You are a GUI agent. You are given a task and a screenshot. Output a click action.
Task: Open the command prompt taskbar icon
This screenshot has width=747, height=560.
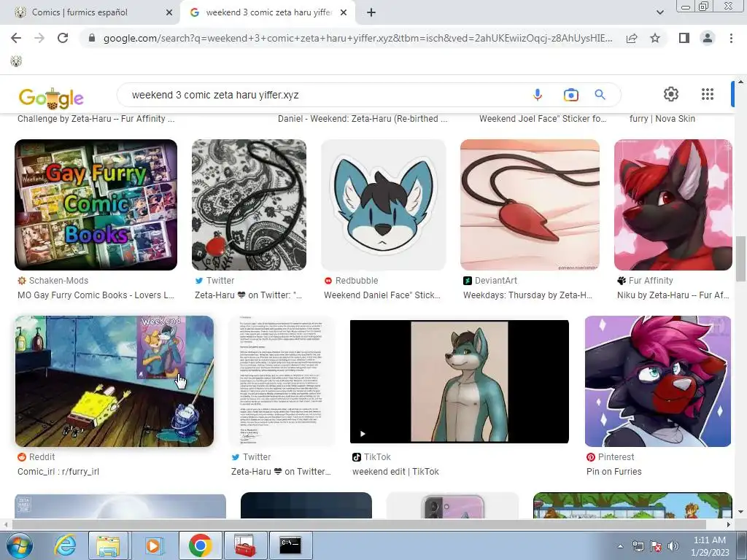(290, 545)
